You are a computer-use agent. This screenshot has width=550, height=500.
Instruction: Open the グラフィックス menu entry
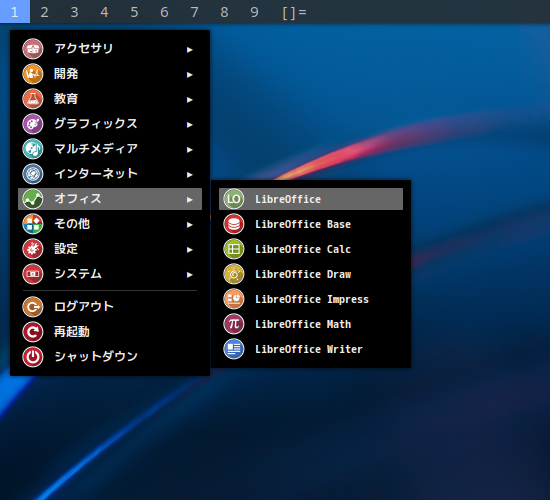tap(110, 124)
